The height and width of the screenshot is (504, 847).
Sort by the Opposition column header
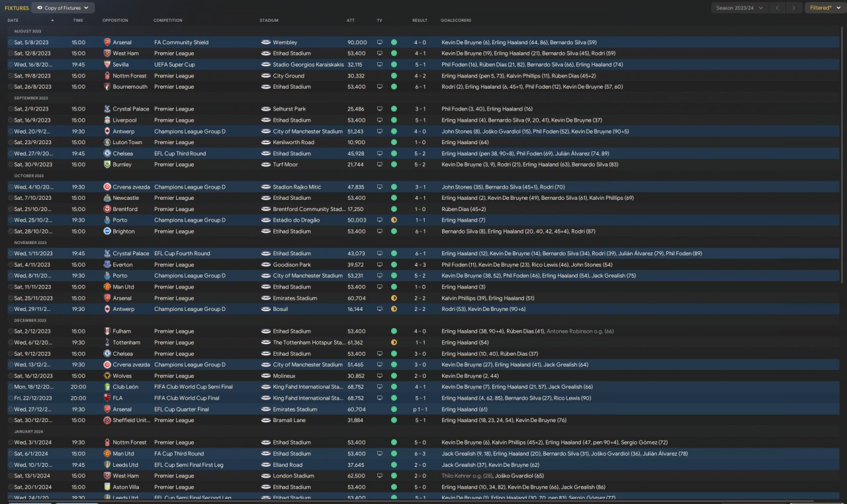(115, 21)
